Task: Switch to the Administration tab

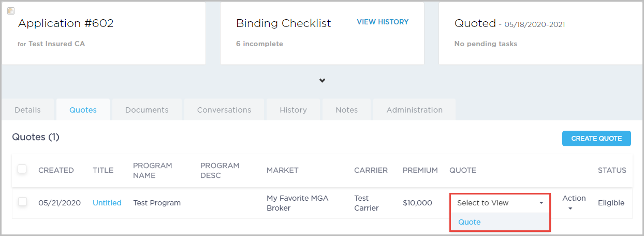Action: pyautogui.click(x=415, y=110)
